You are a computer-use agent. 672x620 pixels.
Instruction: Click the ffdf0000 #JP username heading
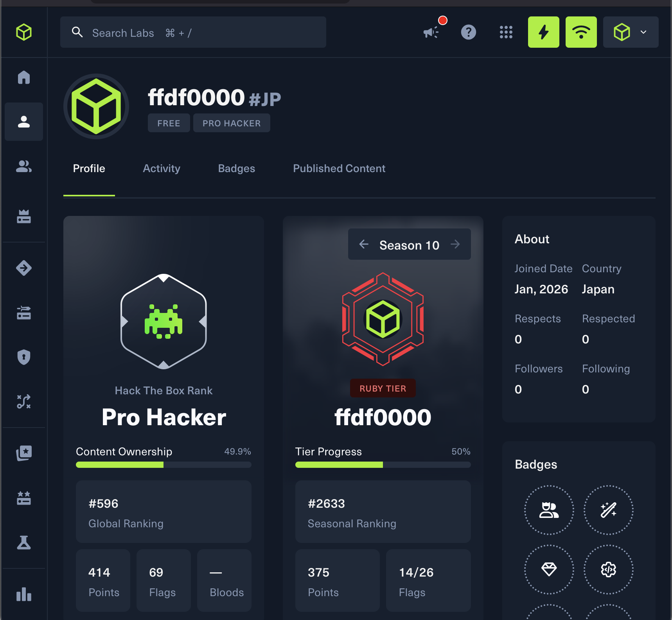click(x=214, y=97)
